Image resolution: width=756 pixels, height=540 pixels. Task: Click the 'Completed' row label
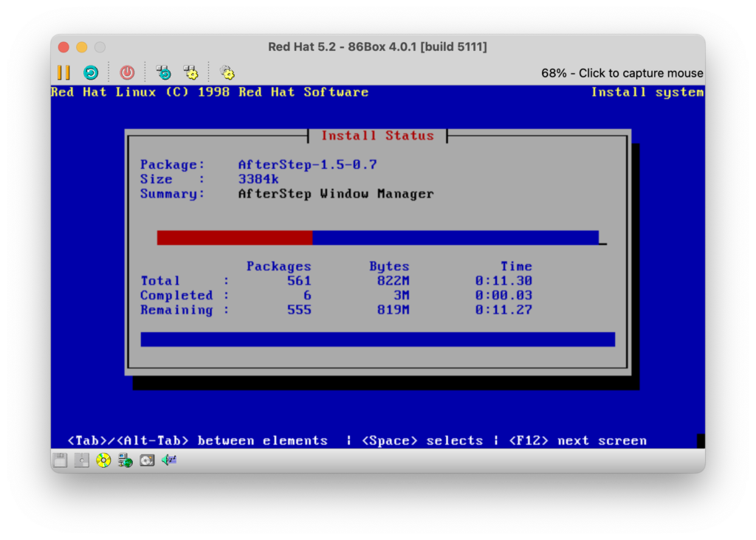(x=176, y=295)
